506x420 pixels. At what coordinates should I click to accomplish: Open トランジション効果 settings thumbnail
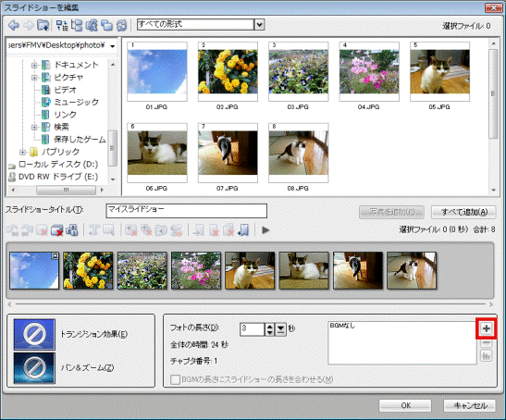tap(34, 335)
